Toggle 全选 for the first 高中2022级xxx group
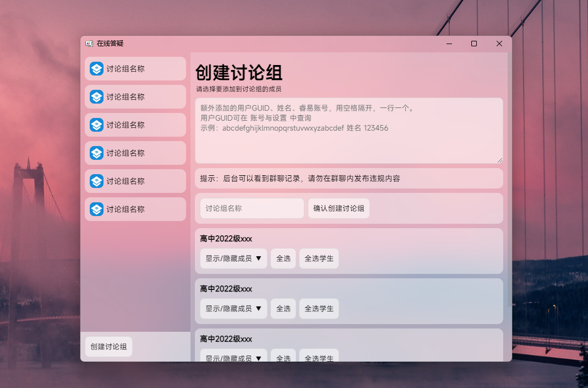Image resolution: width=588 pixels, height=388 pixels. [283, 258]
